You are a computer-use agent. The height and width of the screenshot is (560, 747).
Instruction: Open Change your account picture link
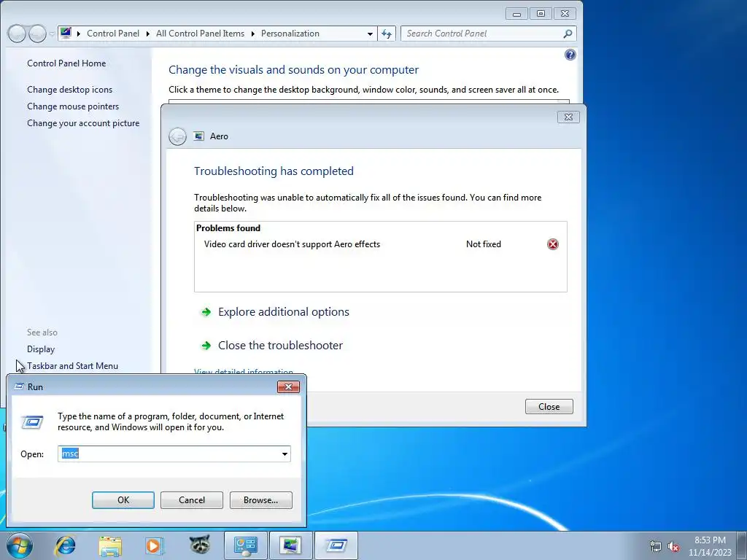tap(83, 122)
